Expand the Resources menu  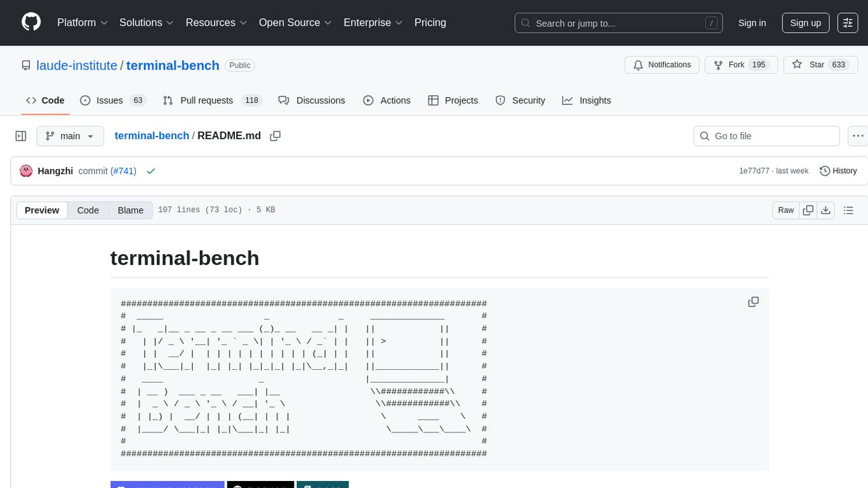coord(216,22)
